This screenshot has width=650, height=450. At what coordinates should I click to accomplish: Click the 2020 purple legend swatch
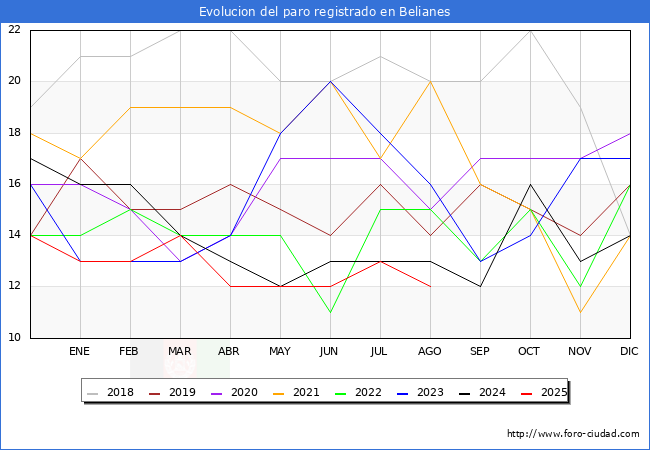pyautogui.click(x=217, y=393)
